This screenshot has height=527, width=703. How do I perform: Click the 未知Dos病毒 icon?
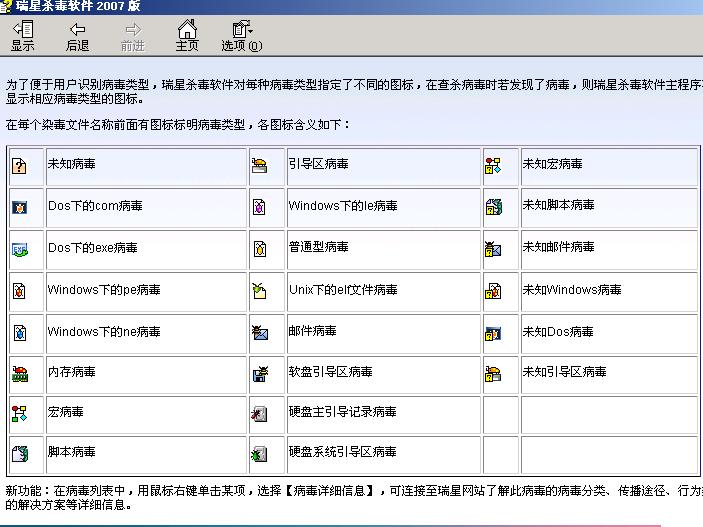(493, 333)
